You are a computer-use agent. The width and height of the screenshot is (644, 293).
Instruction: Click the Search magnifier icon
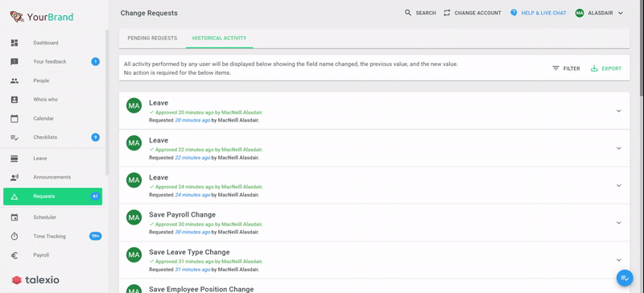[408, 13]
